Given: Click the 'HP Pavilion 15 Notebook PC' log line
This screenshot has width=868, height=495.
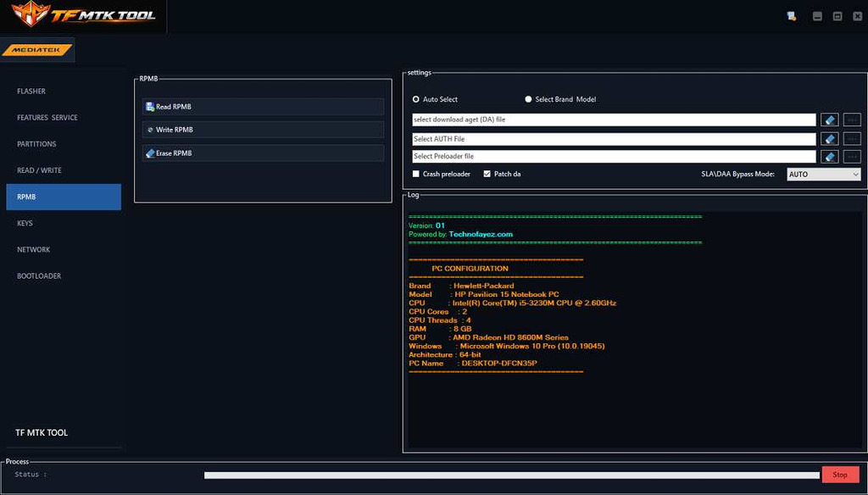Looking at the screenshot, I should pos(507,295).
